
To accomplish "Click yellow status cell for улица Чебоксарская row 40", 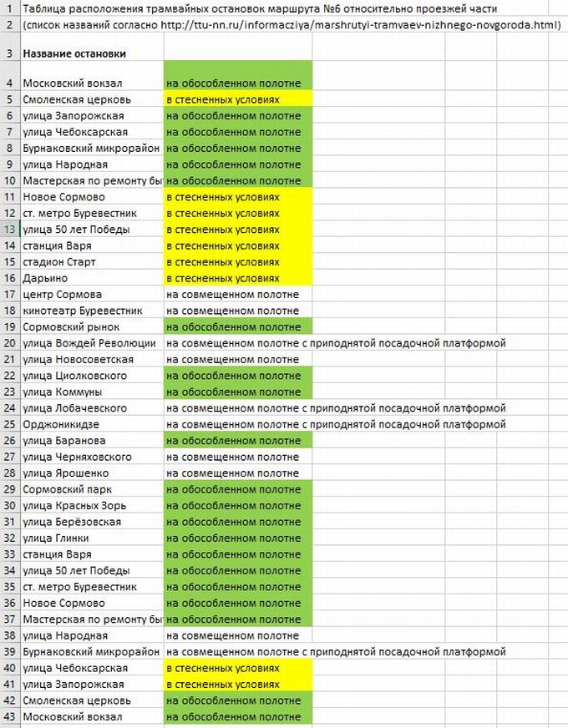I will pos(238,668).
